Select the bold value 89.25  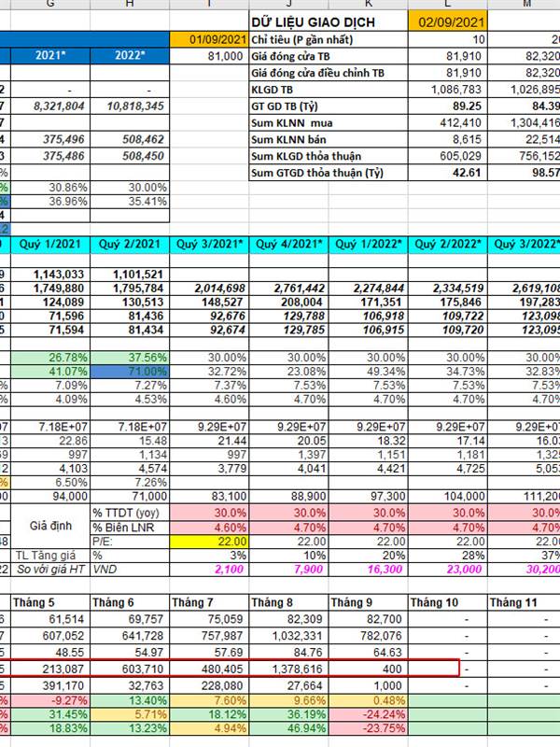click(x=448, y=106)
